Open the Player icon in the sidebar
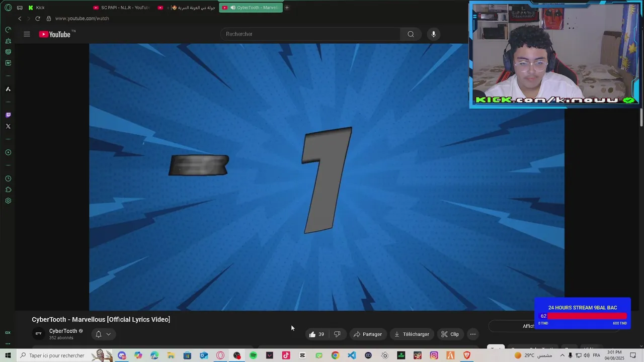This screenshot has height=362, width=644. (8, 152)
